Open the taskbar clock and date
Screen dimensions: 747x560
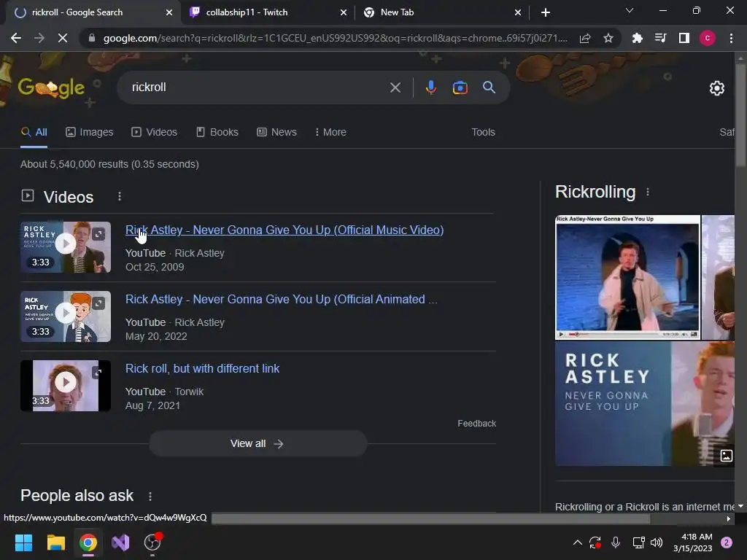click(693, 542)
